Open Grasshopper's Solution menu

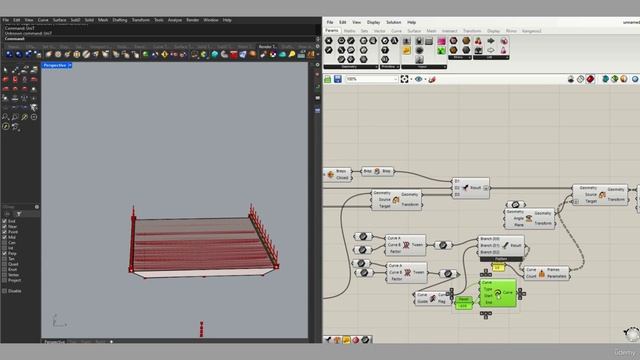[393, 22]
